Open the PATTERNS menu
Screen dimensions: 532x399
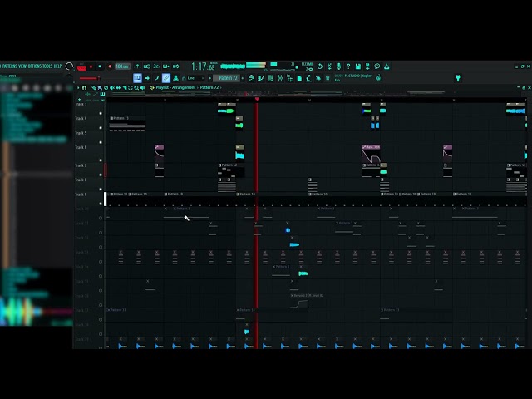[x=9, y=66]
